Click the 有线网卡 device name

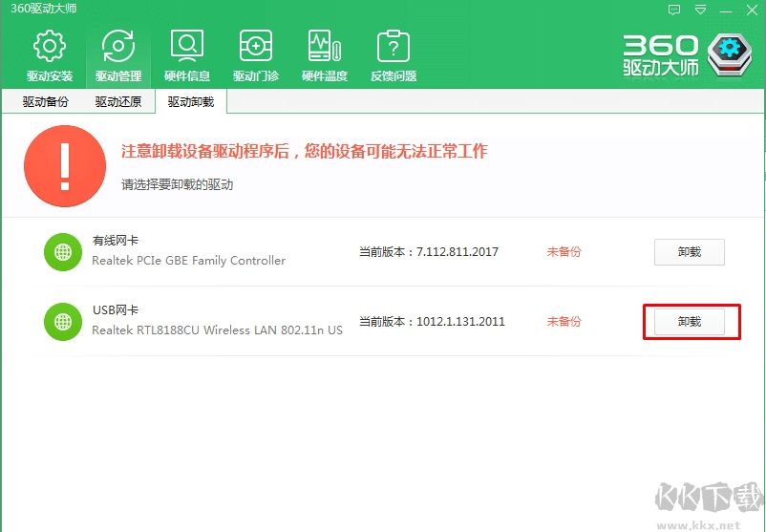tap(116, 241)
